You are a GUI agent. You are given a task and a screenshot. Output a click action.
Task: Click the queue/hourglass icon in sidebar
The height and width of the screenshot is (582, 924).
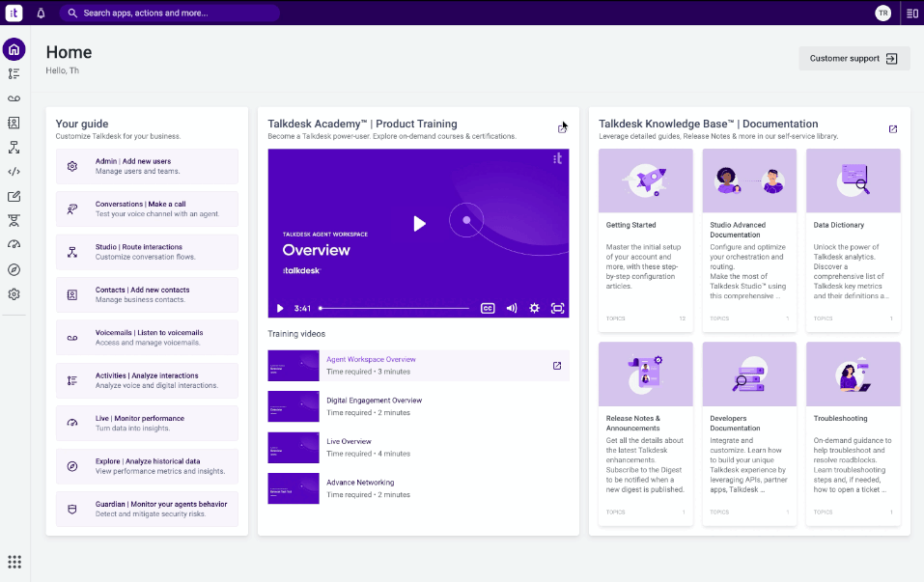pos(14,220)
